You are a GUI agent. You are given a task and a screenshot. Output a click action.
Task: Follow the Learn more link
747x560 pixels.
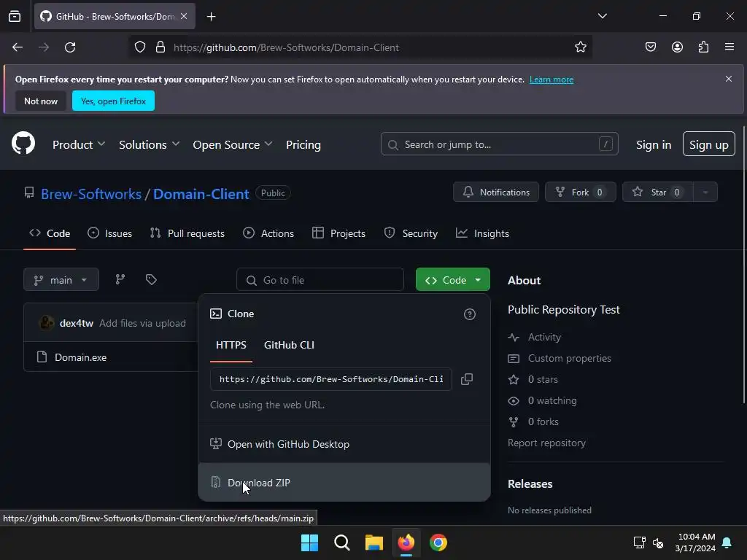pos(551,79)
